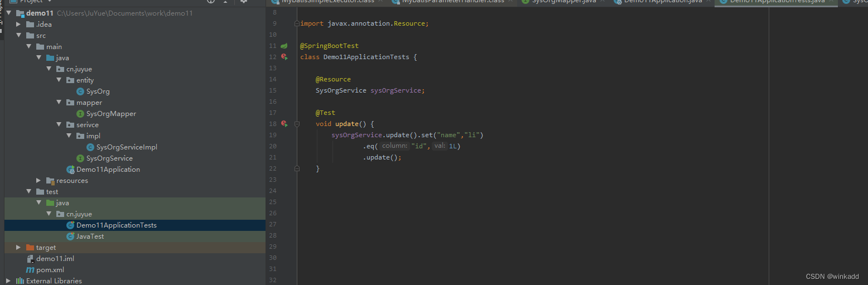Collapse the mapper package arrow

click(x=59, y=103)
